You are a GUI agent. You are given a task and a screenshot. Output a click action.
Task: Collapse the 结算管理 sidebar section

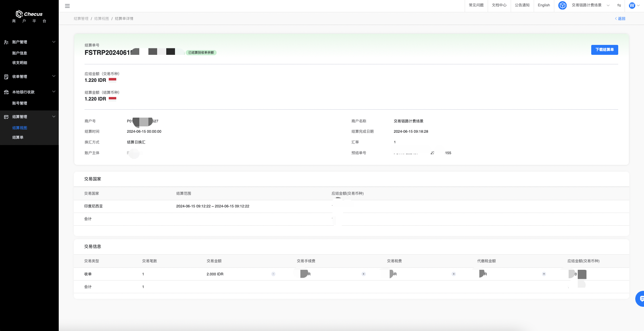[54, 116]
